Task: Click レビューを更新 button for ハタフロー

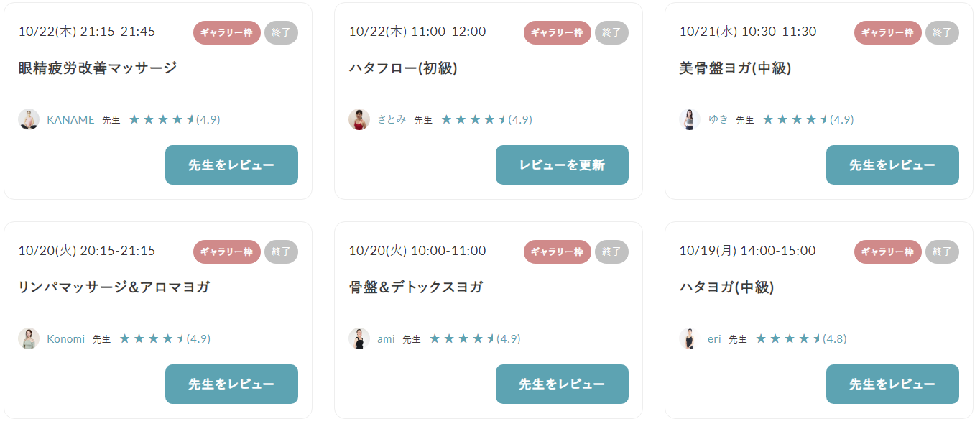Action: point(562,165)
